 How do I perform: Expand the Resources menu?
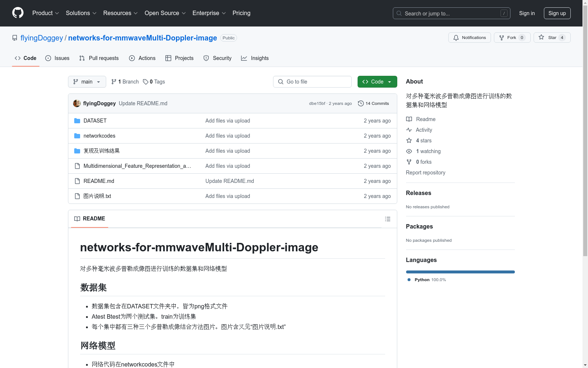pos(120,13)
